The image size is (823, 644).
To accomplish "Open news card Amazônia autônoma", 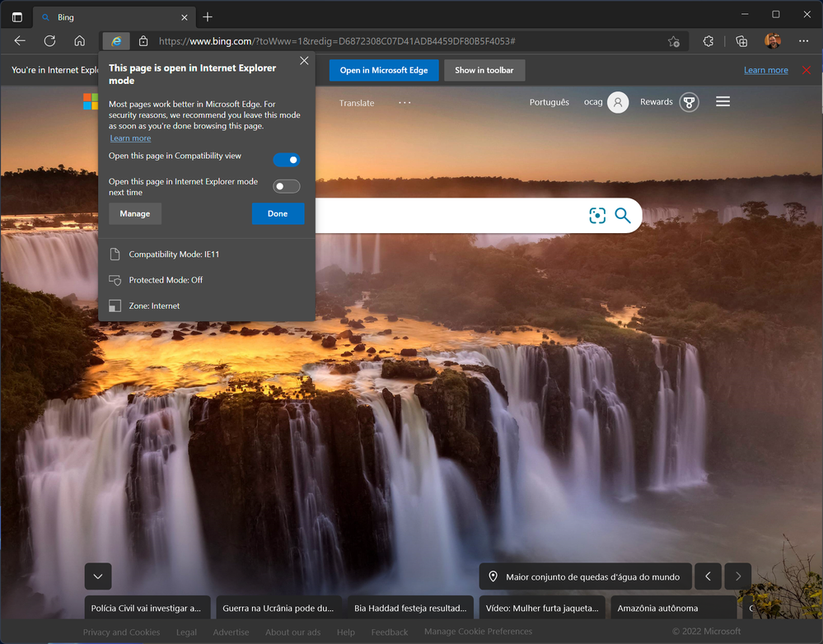I will tap(674, 608).
